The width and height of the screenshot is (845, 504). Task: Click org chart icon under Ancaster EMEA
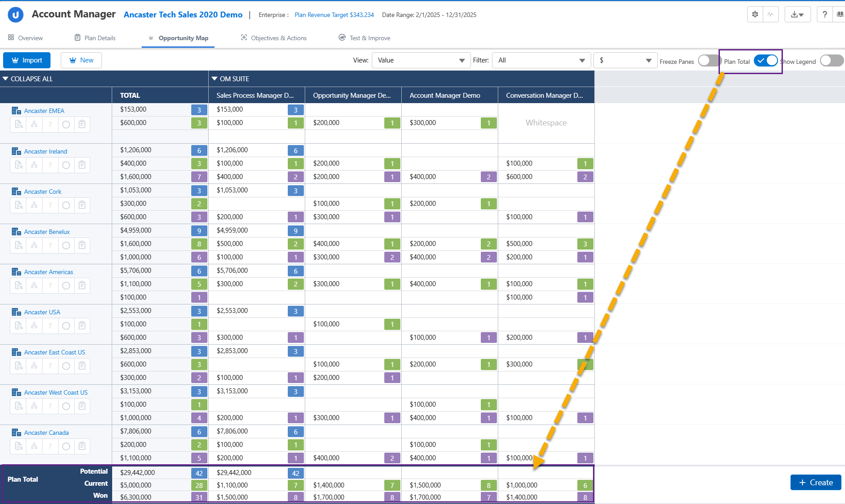[x=34, y=125]
